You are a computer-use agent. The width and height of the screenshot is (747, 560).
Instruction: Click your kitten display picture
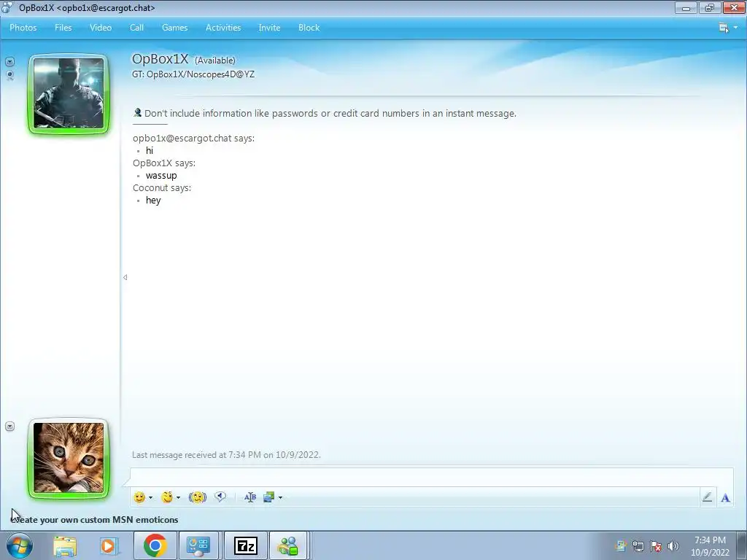pos(69,458)
